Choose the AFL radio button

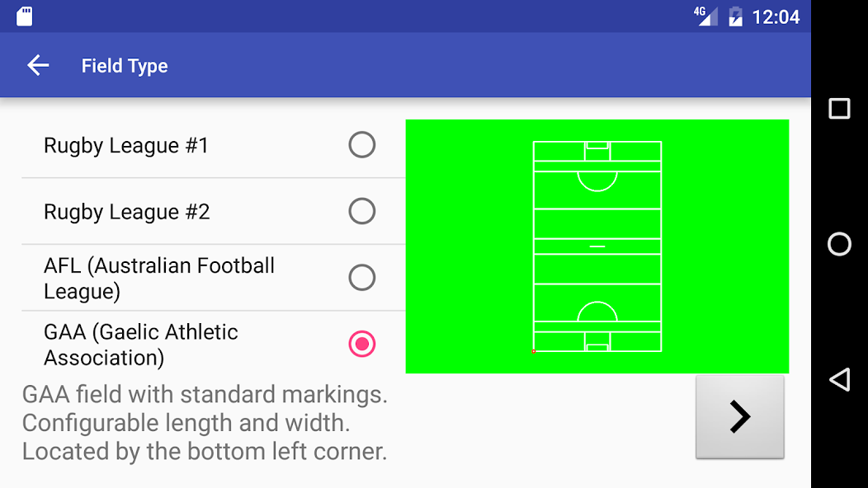[362, 278]
